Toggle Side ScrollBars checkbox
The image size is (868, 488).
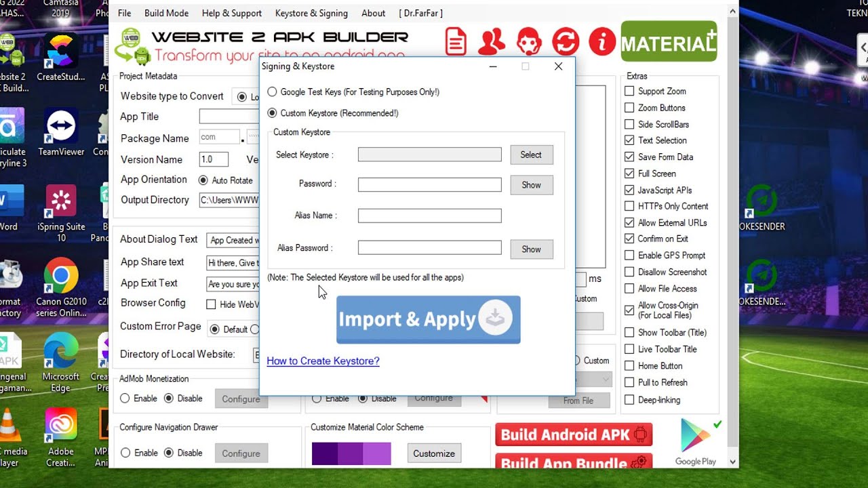[x=629, y=124]
